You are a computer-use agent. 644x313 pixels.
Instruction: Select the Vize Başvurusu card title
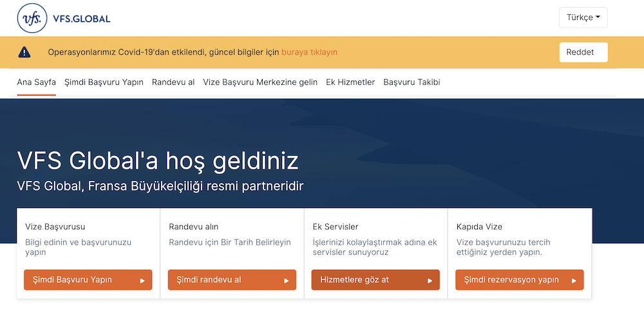(55, 227)
